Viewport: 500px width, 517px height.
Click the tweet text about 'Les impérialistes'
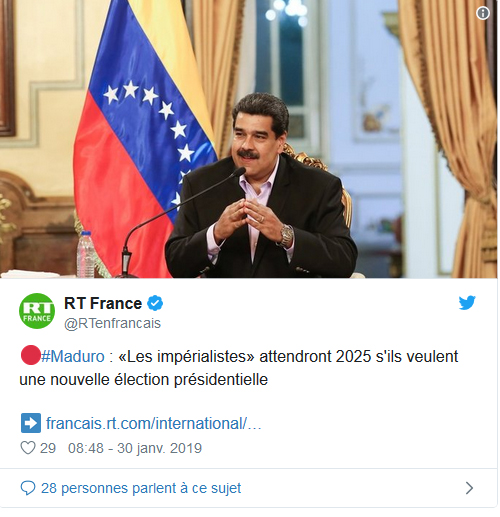coord(239,368)
